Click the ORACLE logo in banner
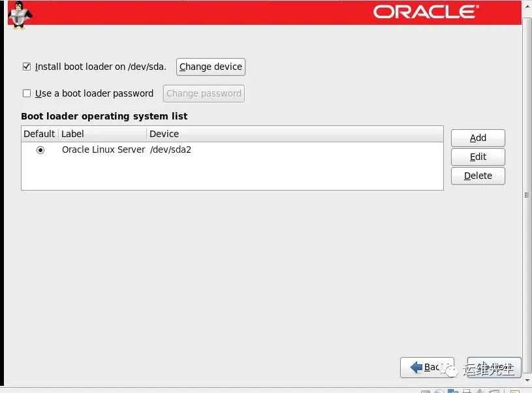This screenshot has width=532, height=393. click(x=426, y=12)
